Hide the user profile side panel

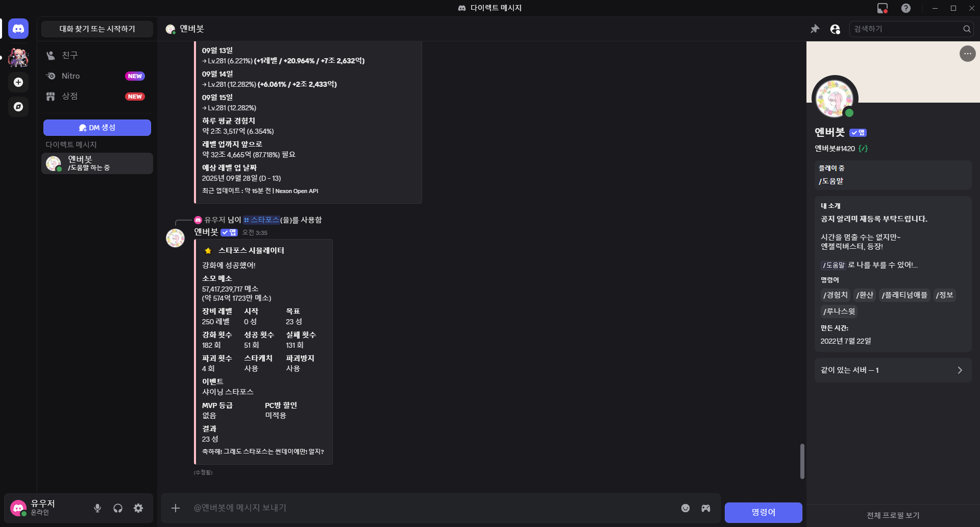[835, 29]
